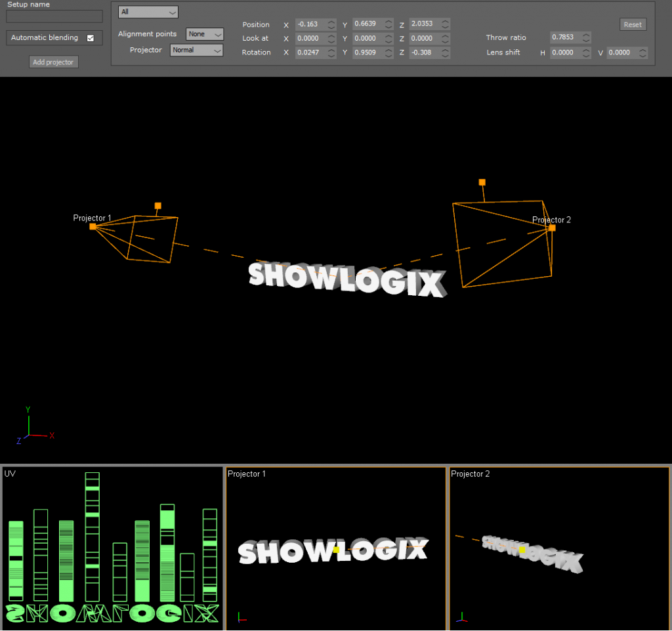Click the orange handle above Projector 1's frustum

pos(158,206)
